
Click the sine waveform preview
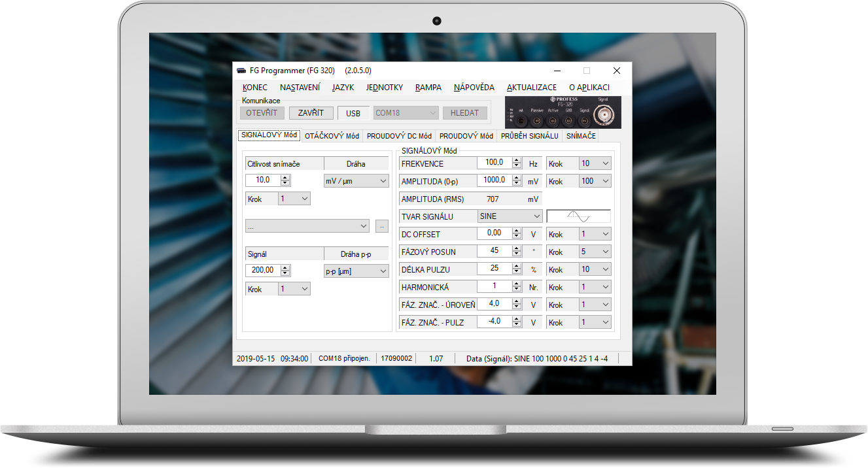click(x=578, y=216)
